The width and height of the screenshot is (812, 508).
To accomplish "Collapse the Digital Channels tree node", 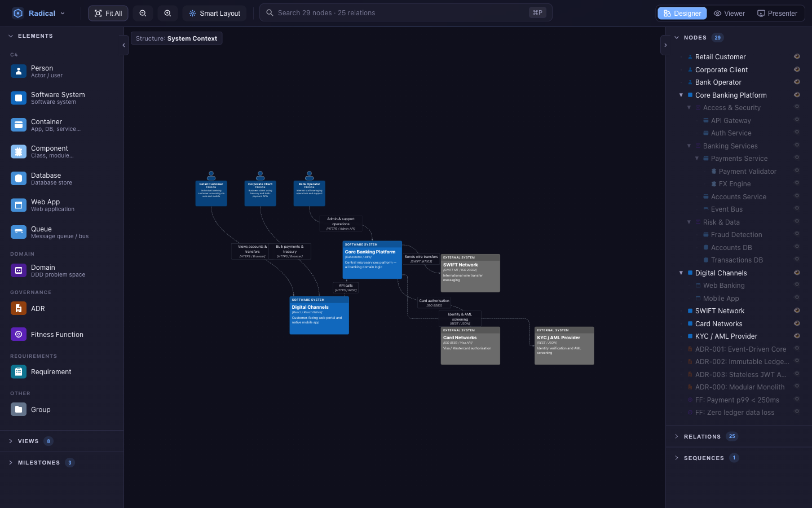I will [x=681, y=273].
